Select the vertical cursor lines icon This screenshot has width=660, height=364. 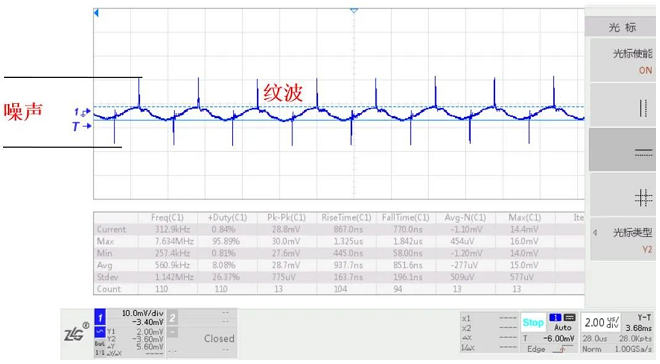643,108
